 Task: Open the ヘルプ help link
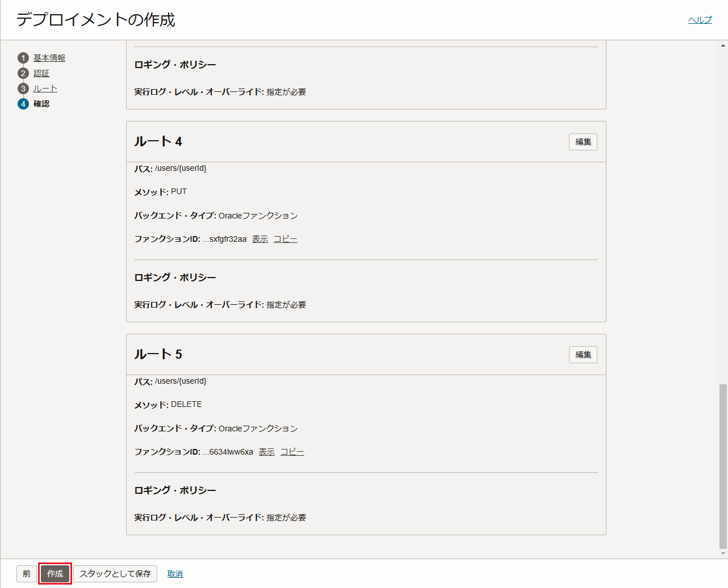700,20
